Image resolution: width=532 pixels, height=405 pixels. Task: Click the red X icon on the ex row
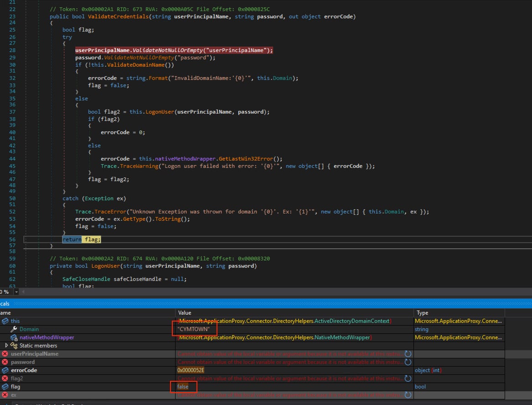tap(5, 395)
